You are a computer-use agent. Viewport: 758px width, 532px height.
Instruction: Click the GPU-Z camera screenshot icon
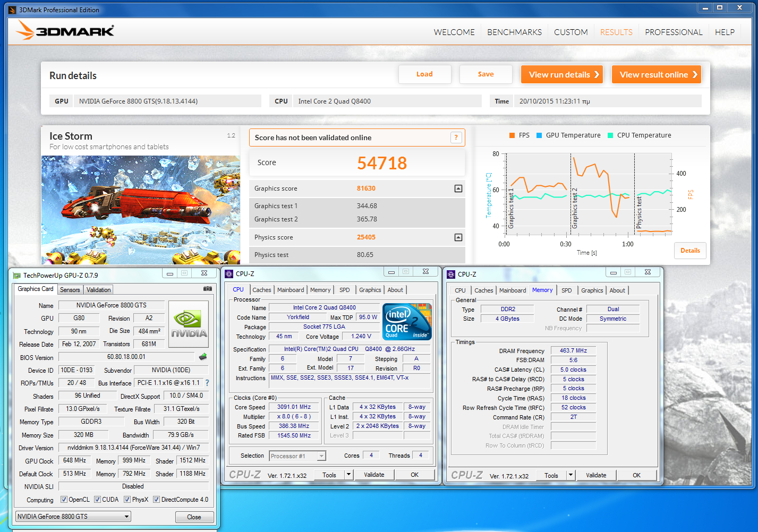click(x=208, y=289)
